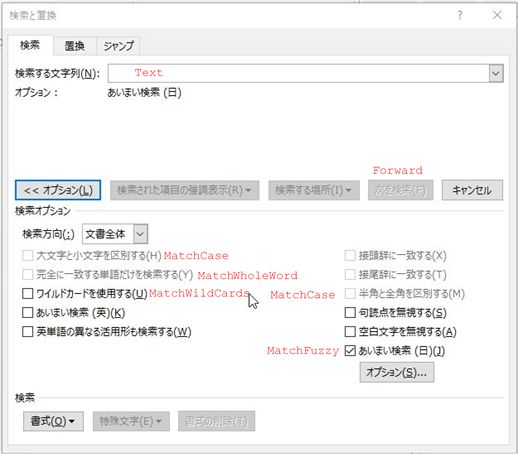Toggle 接尾辞に一致する(T) checkbox

(350, 275)
